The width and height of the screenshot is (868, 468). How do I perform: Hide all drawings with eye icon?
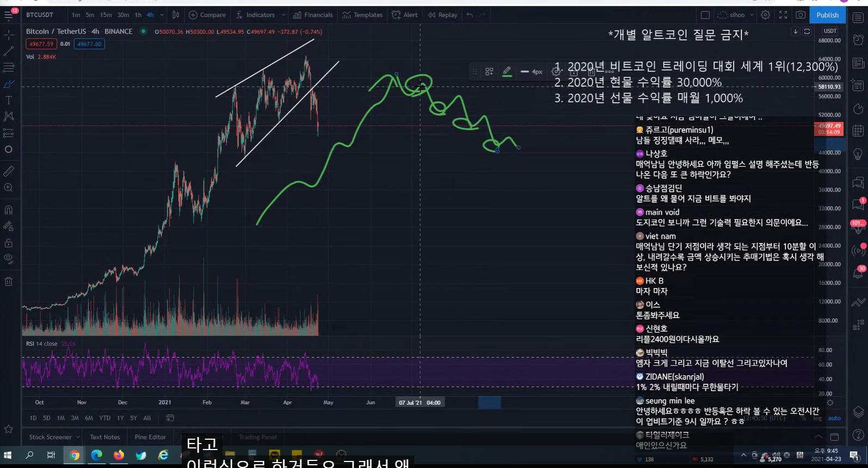click(9, 259)
